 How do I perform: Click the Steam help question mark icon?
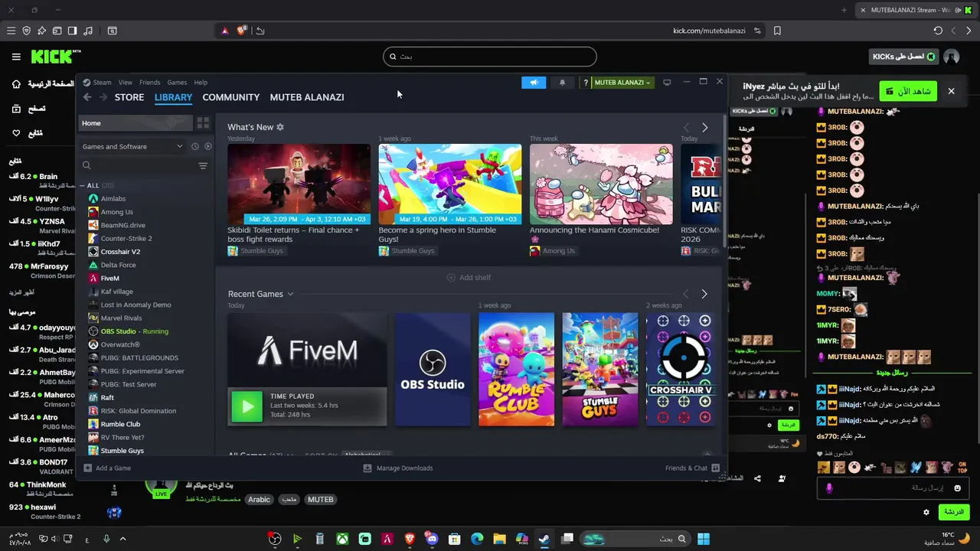(586, 83)
